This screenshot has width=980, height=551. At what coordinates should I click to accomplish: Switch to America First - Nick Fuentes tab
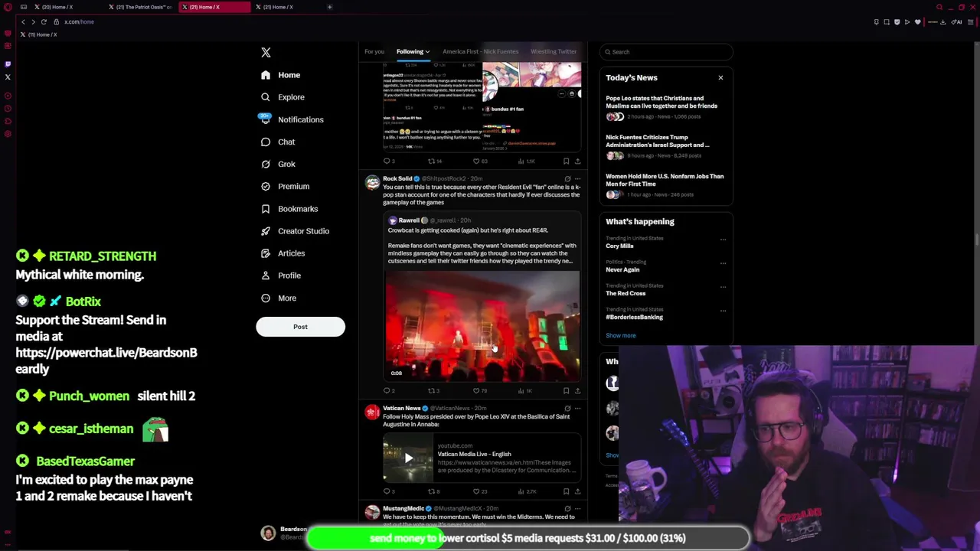(480, 51)
